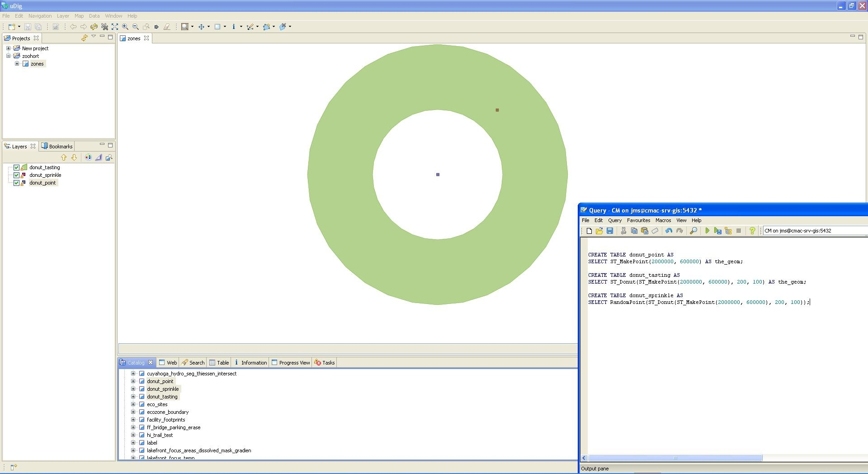This screenshot has height=474, width=868.
Task: Expand the New project tree node
Action: click(8, 48)
